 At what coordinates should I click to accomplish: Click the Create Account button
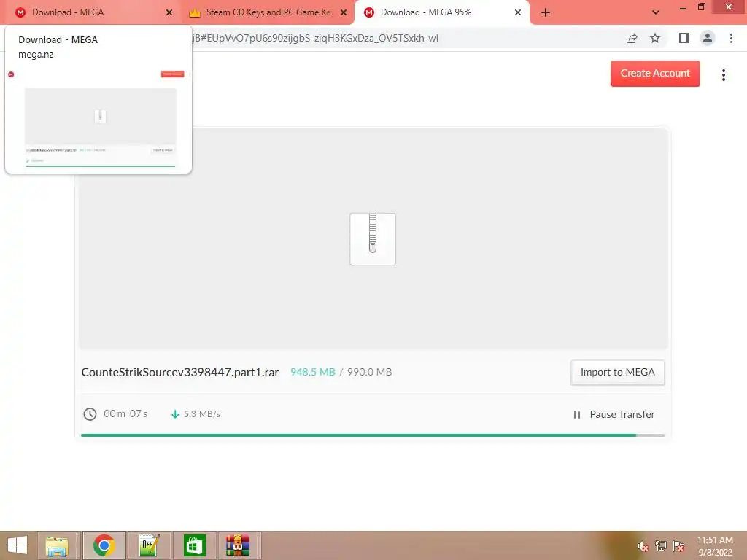(x=655, y=74)
